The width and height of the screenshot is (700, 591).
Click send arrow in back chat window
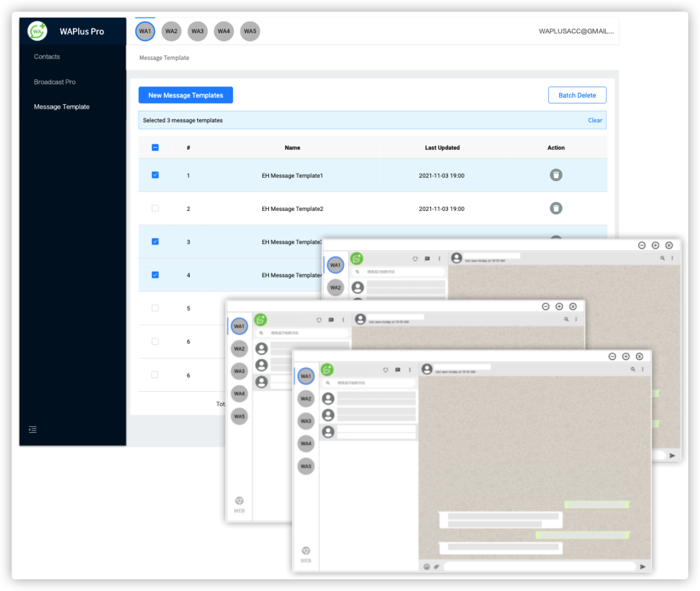coord(672,455)
